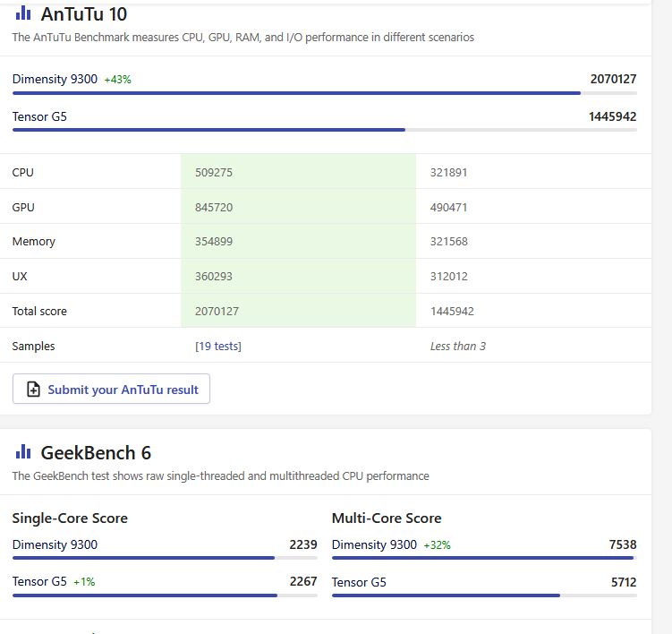Screen dimensions: 672x634
Task: Click the Dimensity 9300 AnTuTu score bar
Action: point(296,93)
